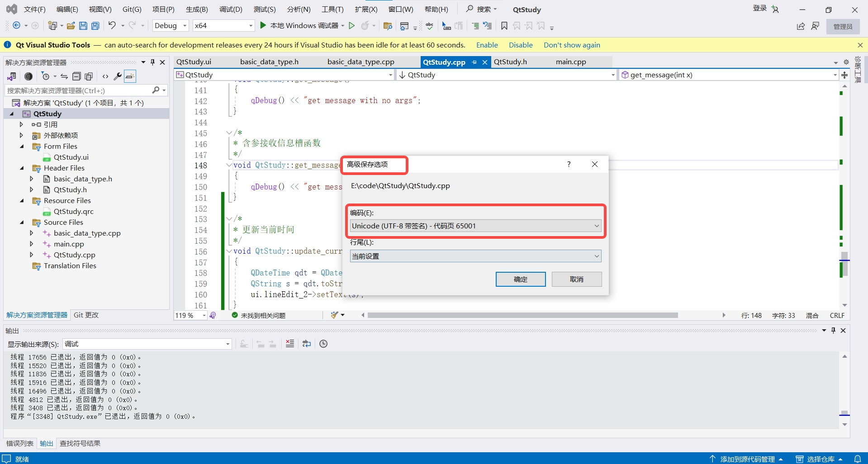The image size is (868, 464).
Task: Pin the Solution Explorer panel
Action: pyautogui.click(x=153, y=62)
